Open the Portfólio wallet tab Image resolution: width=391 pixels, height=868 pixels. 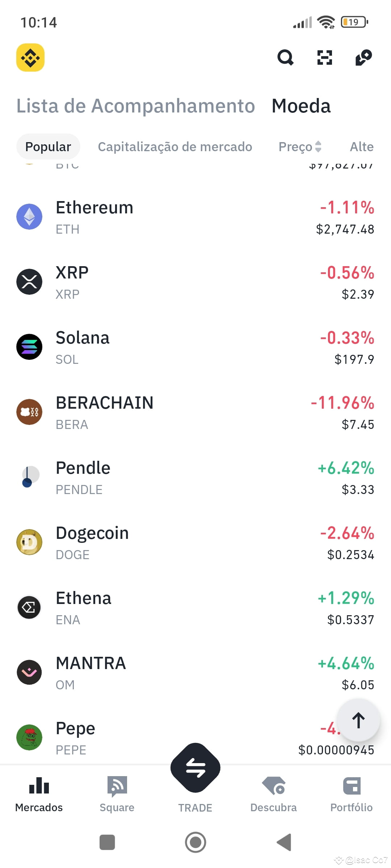click(x=352, y=794)
